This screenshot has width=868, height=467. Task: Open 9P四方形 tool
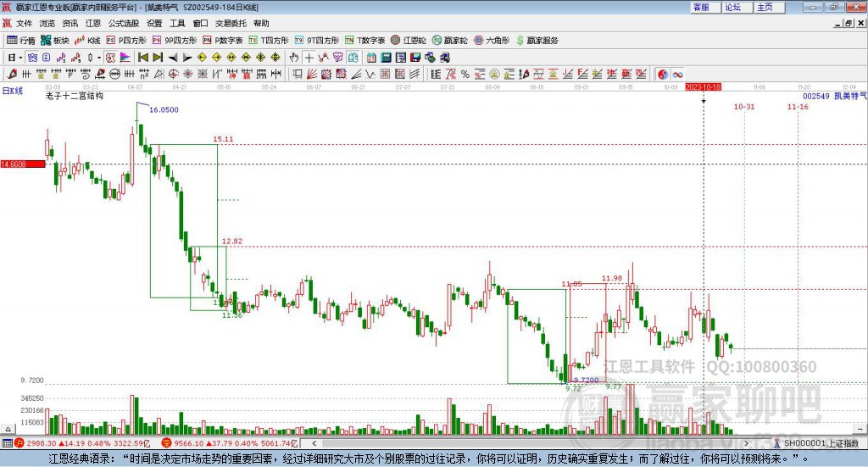[x=175, y=41]
